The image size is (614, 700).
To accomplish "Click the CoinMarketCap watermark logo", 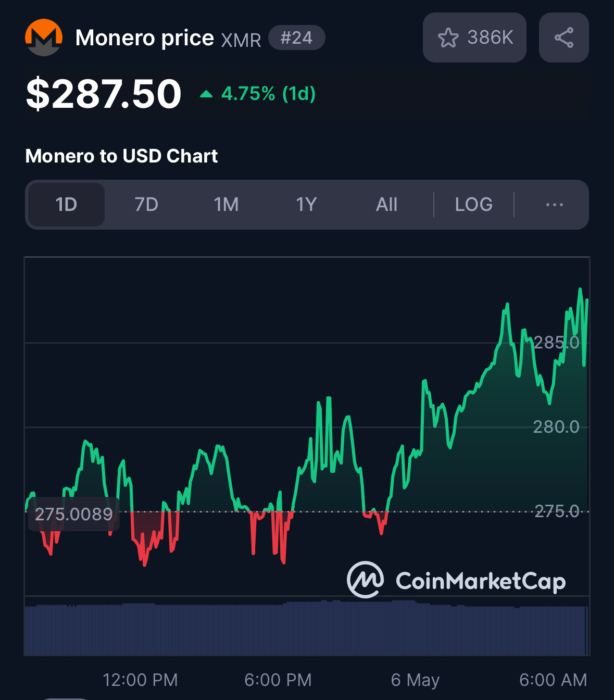I will [456, 580].
